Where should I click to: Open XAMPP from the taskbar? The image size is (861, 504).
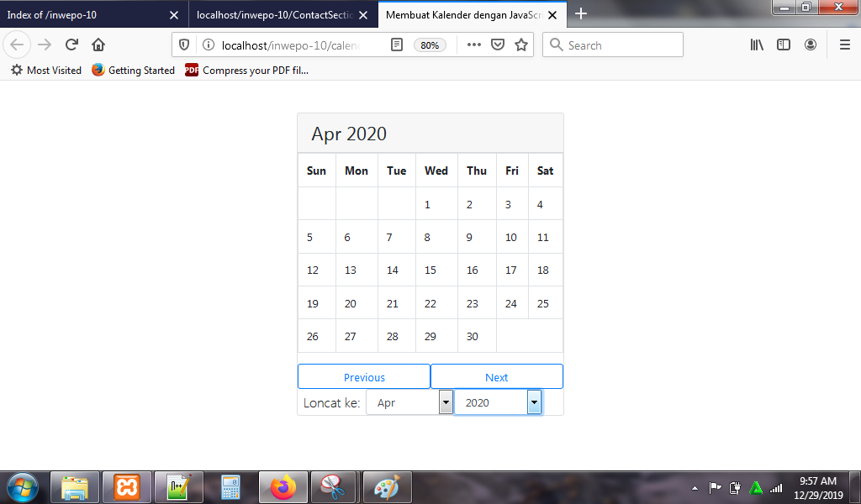tap(127, 487)
